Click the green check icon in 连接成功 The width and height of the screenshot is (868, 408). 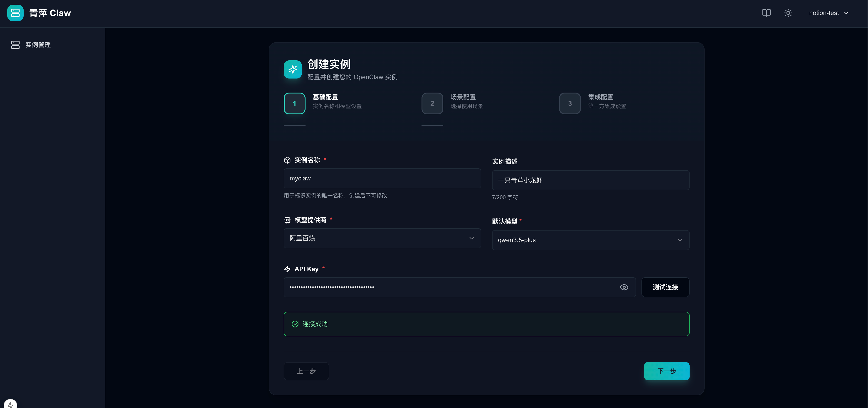pyautogui.click(x=295, y=324)
